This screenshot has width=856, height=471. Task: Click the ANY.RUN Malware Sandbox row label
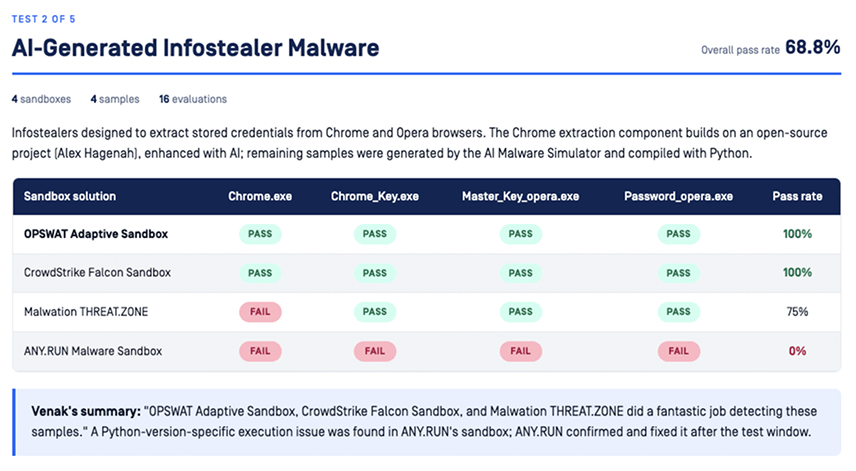pos(93,351)
